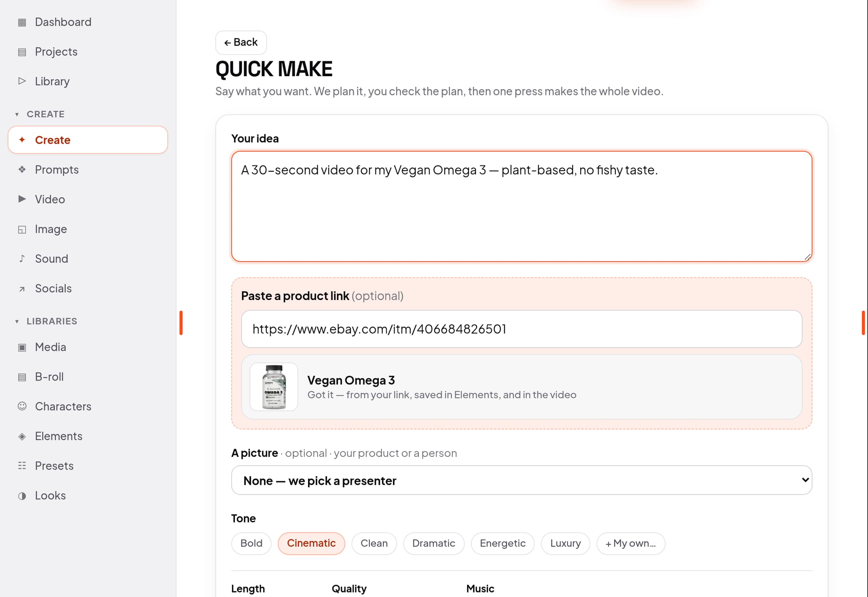868x597 pixels.
Task: Click the Media square icon
Action: (x=22, y=347)
